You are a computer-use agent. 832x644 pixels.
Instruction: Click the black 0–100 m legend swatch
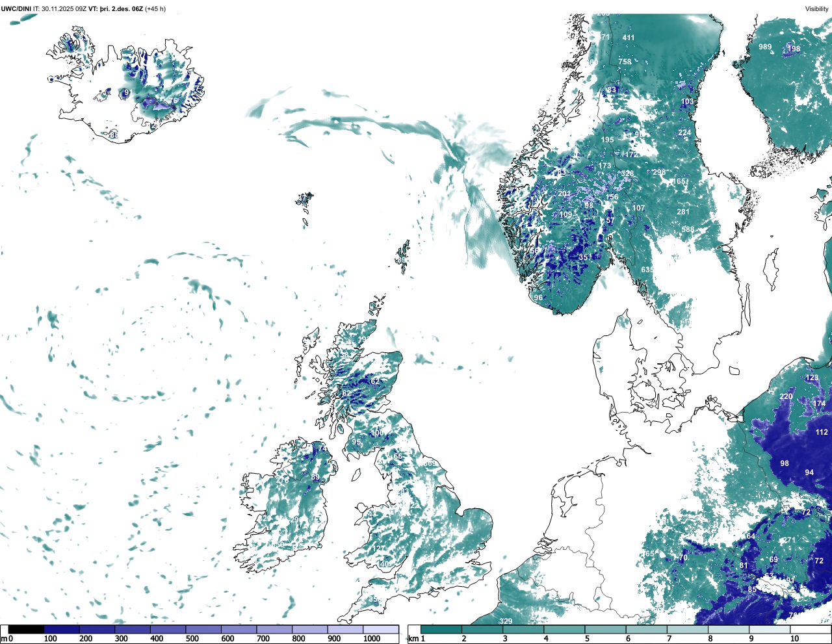click(x=27, y=630)
